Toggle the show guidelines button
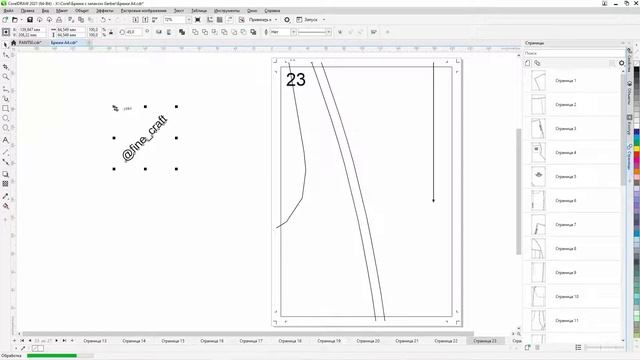The image size is (640, 360). pos(229,20)
